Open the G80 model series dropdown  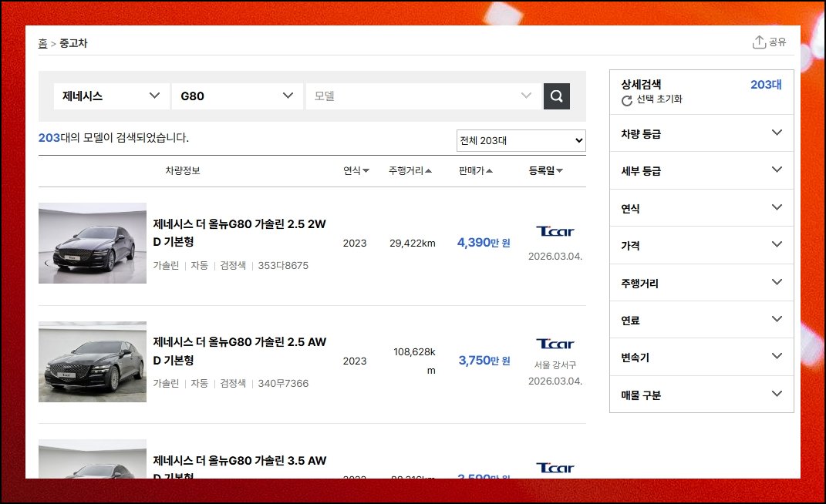click(x=238, y=96)
